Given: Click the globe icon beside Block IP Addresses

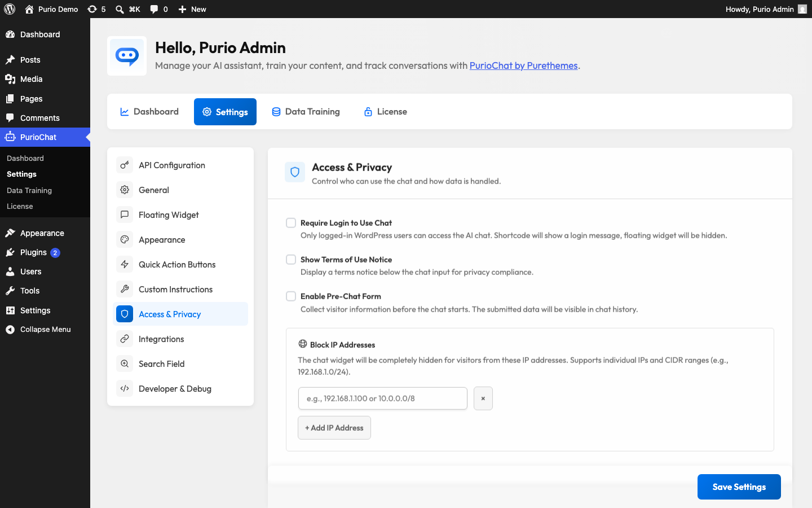Looking at the screenshot, I should click(303, 344).
